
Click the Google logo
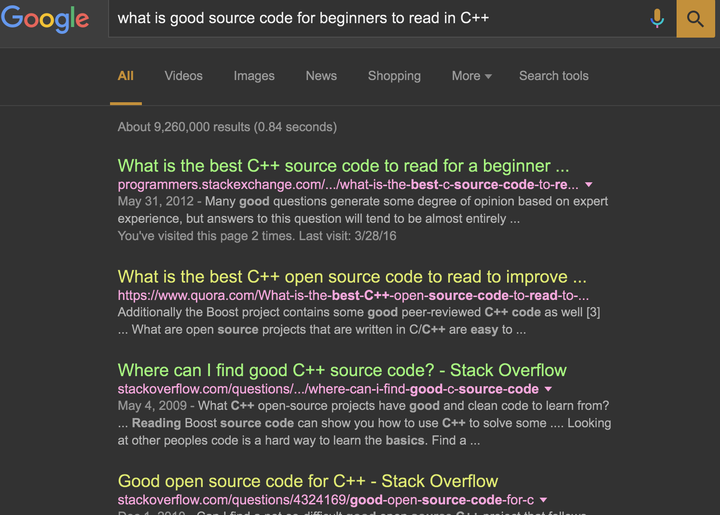click(x=46, y=18)
